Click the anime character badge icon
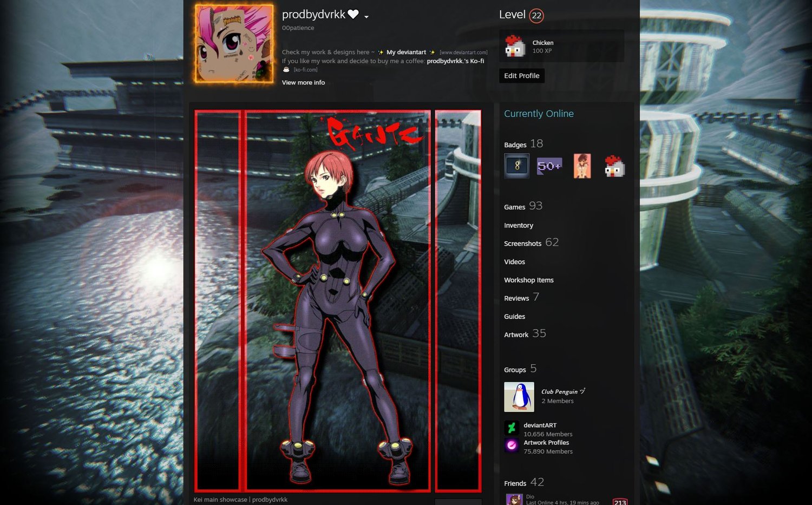 pyautogui.click(x=582, y=166)
